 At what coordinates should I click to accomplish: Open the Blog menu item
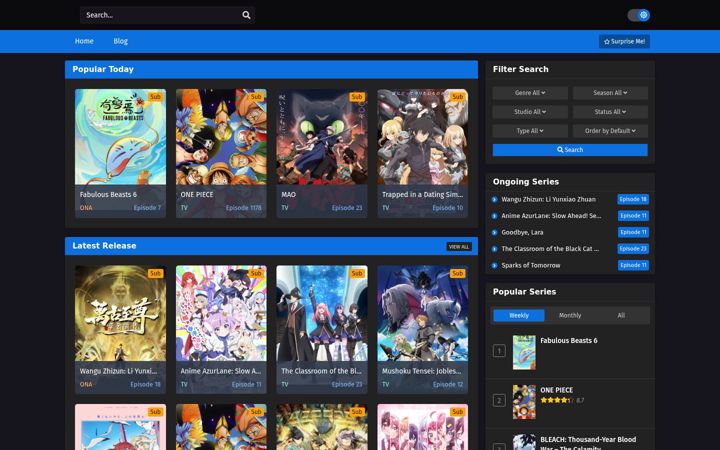(120, 41)
